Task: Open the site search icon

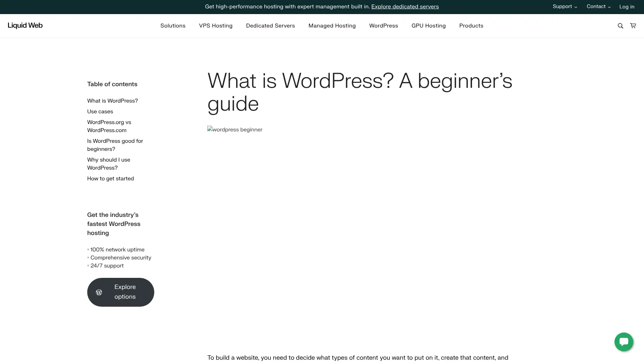Action: coord(620,26)
